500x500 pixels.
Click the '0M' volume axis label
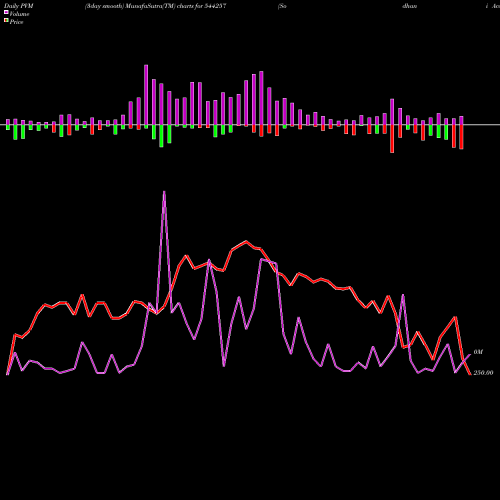(x=478, y=352)
